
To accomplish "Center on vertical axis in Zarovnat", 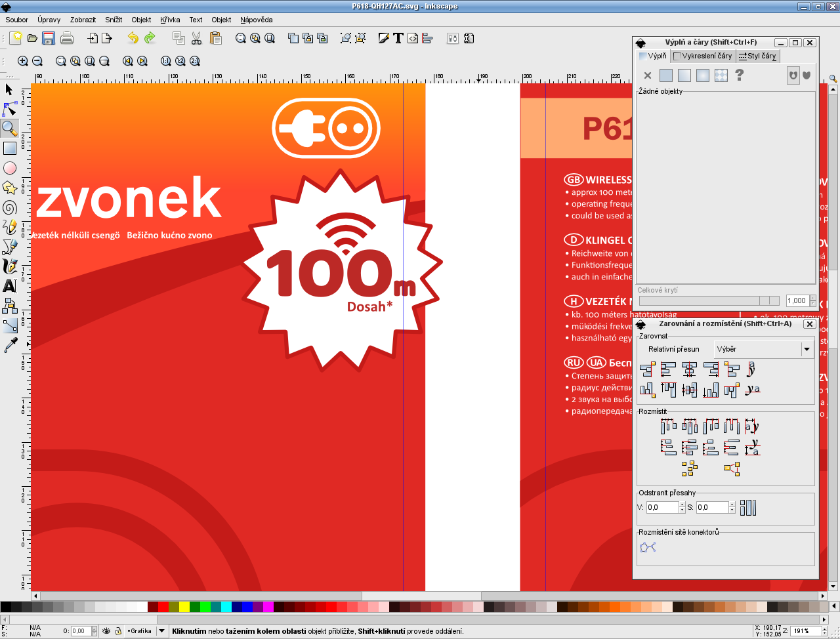I will (690, 369).
